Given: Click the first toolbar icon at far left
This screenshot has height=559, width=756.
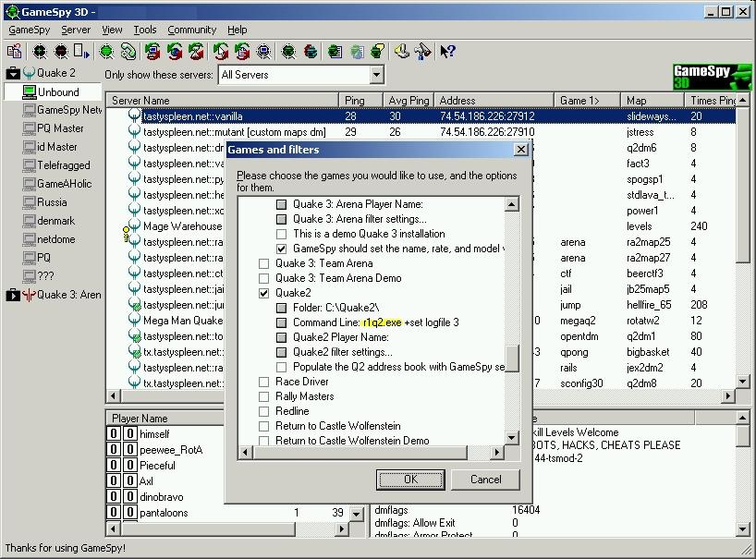Looking at the screenshot, I should point(15,52).
